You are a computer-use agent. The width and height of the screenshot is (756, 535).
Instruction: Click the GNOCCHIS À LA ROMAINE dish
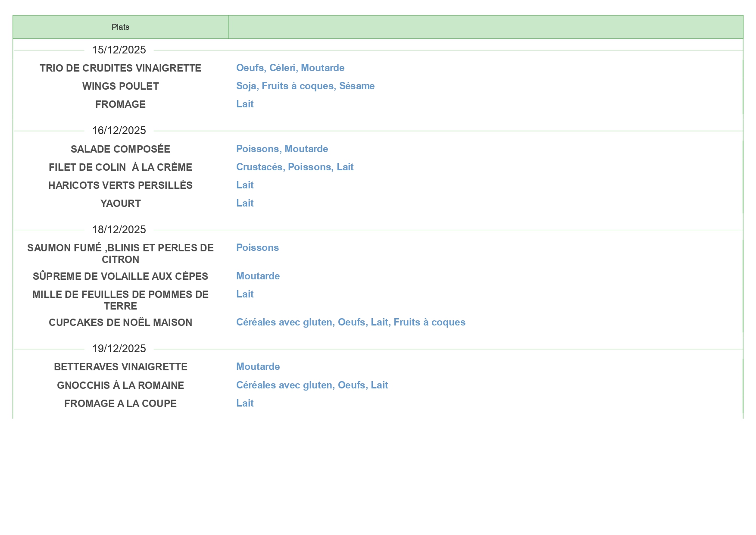click(x=120, y=385)
